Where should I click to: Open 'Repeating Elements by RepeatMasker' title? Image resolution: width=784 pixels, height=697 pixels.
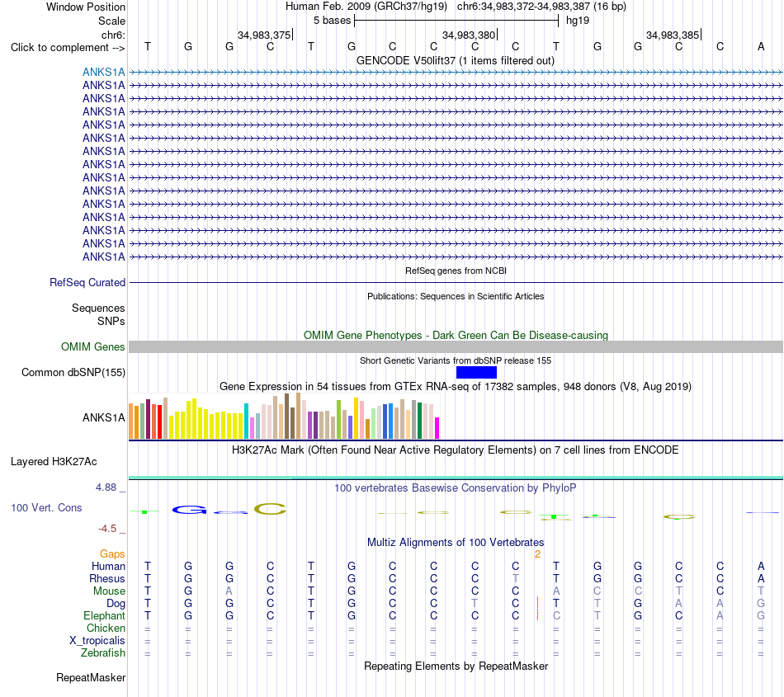456,666
